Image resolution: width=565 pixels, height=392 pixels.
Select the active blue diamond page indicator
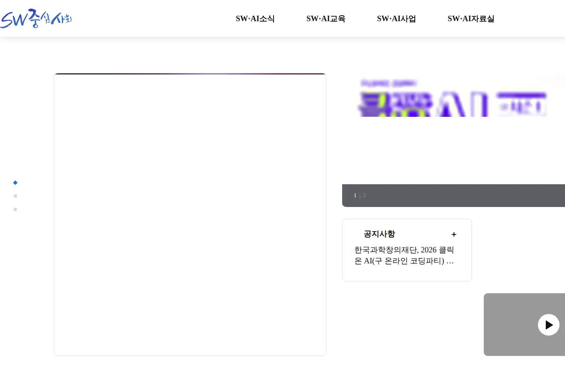15,183
